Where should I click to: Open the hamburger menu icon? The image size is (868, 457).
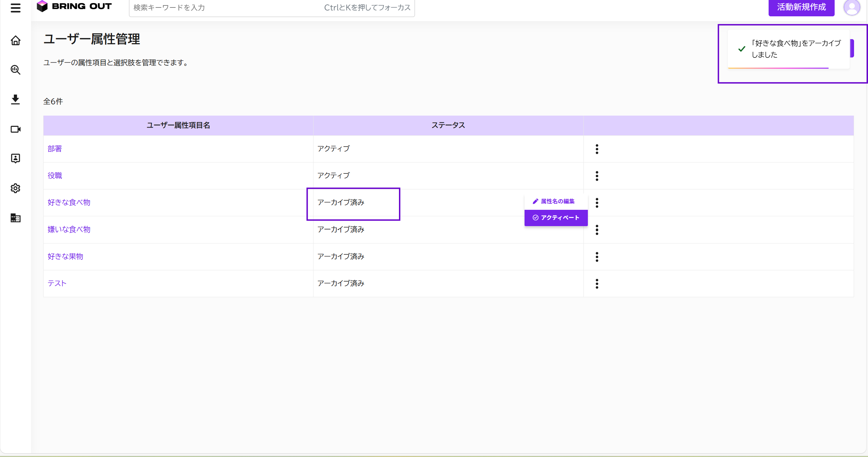pos(15,7)
